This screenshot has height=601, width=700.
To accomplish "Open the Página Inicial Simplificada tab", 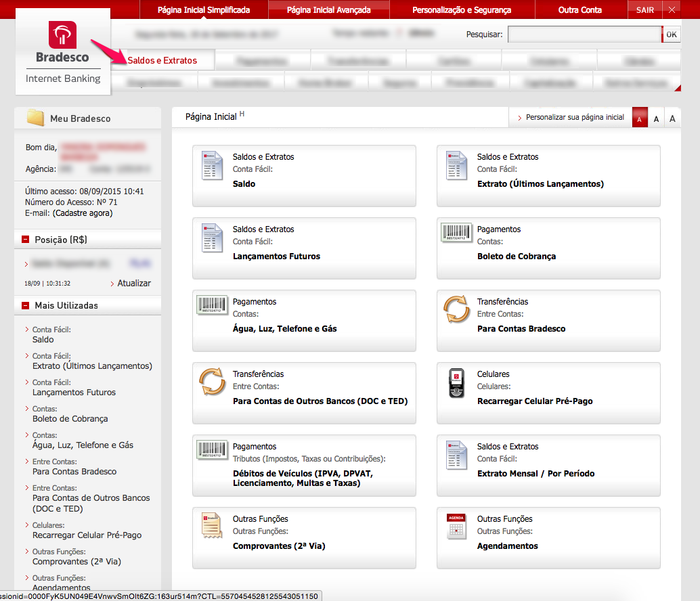I will pyautogui.click(x=204, y=10).
